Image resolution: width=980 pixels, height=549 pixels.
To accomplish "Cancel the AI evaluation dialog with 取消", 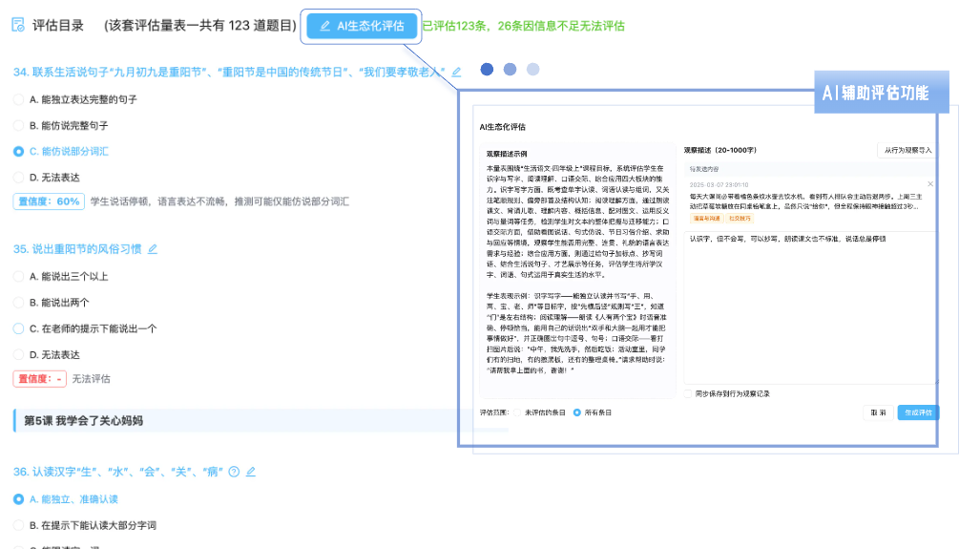I will click(878, 412).
